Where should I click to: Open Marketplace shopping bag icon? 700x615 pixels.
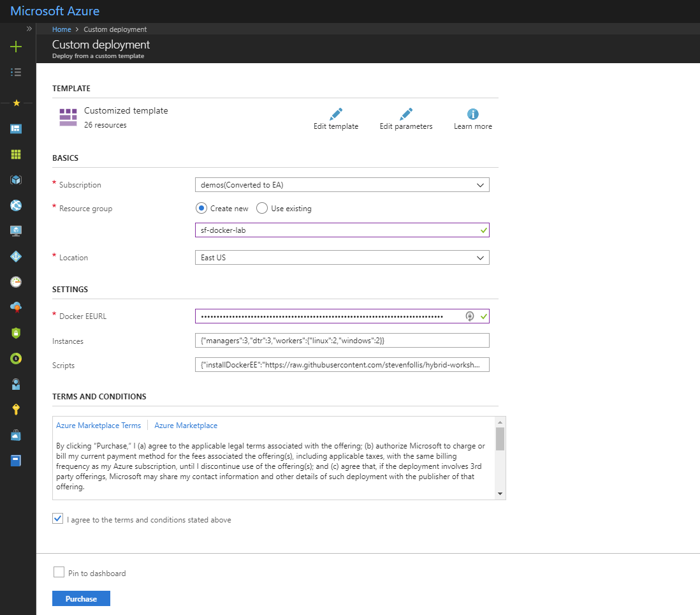click(x=16, y=436)
